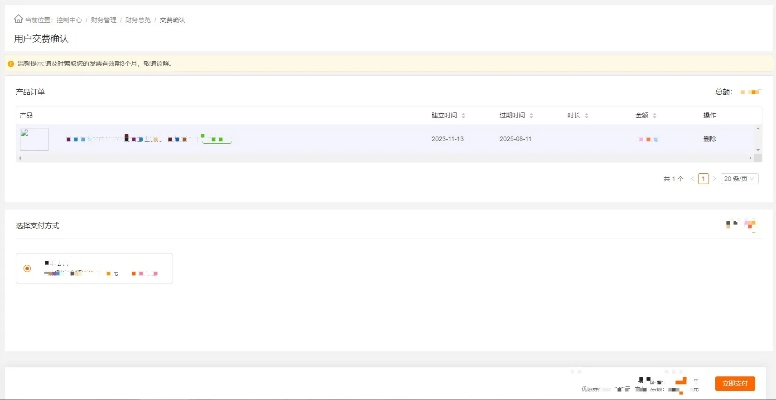Open the 20 条/页 page size dropdown
Screen dimensions: 776x400
[737, 178]
